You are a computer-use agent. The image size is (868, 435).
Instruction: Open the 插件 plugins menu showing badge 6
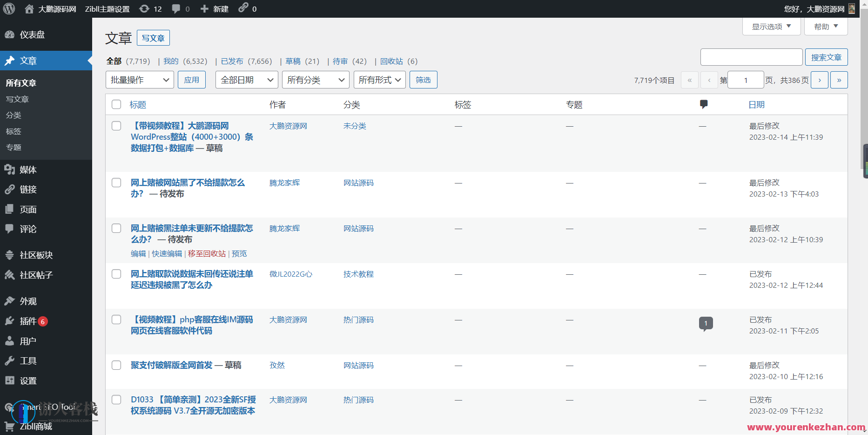(x=28, y=321)
